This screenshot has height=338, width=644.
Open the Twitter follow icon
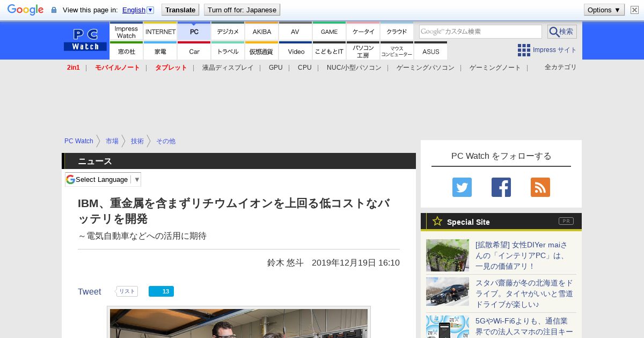coord(462,187)
